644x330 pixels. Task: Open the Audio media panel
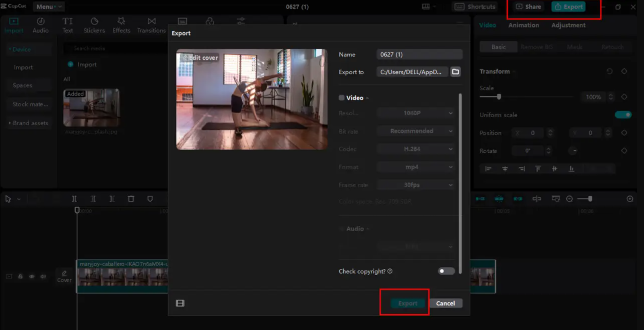pyautogui.click(x=40, y=25)
